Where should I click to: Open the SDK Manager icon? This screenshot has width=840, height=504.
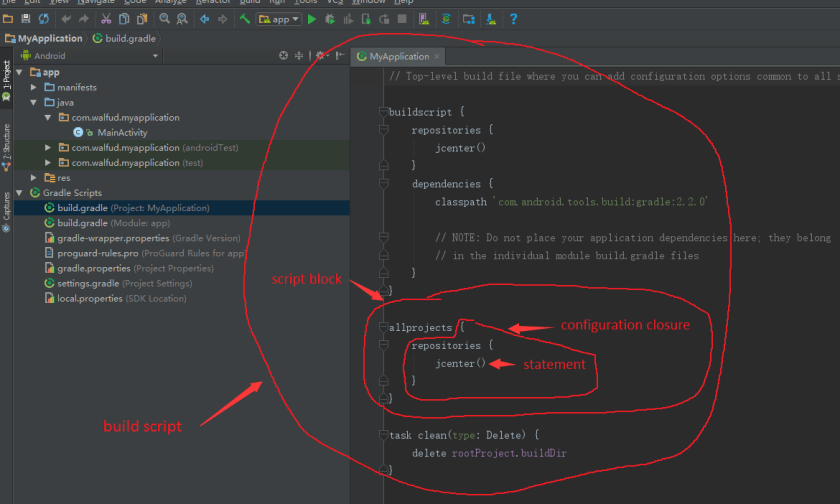click(491, 19)
